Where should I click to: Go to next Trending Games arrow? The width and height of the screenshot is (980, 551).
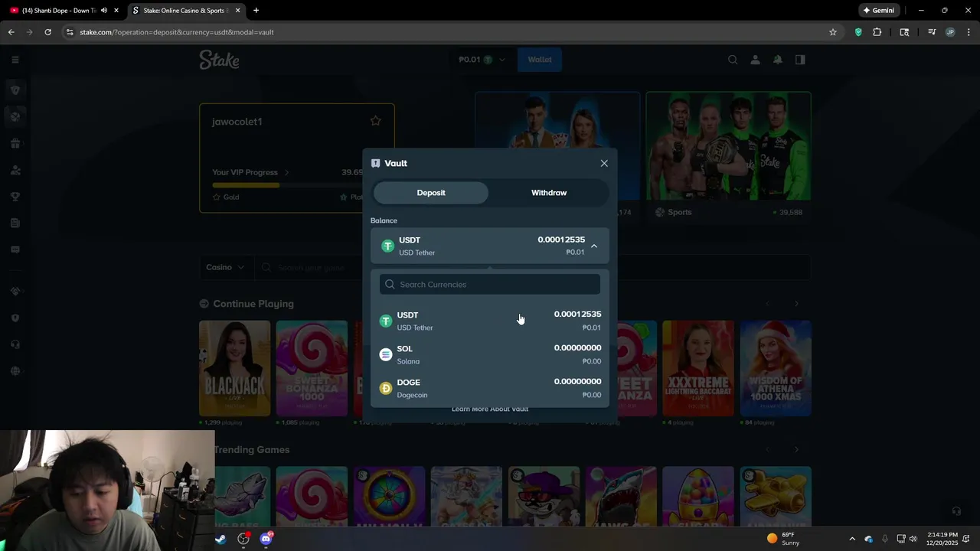[796, 450]
